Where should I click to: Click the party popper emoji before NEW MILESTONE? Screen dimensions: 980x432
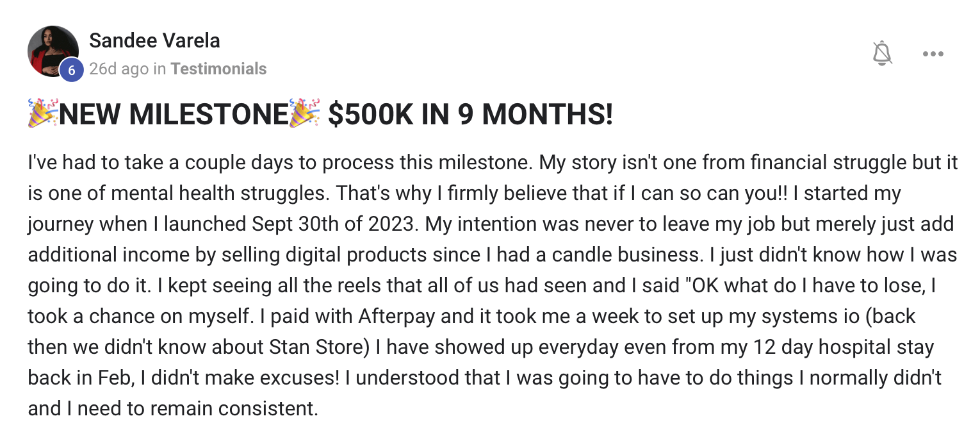[x=43, y=114]
